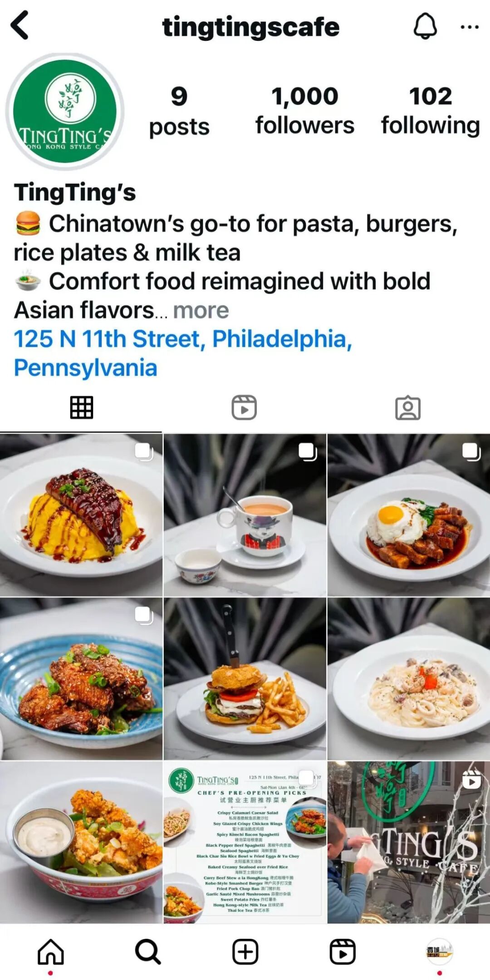Open the burger and fries post
This screenshot has width=490, height=980.
coord(245,679)
